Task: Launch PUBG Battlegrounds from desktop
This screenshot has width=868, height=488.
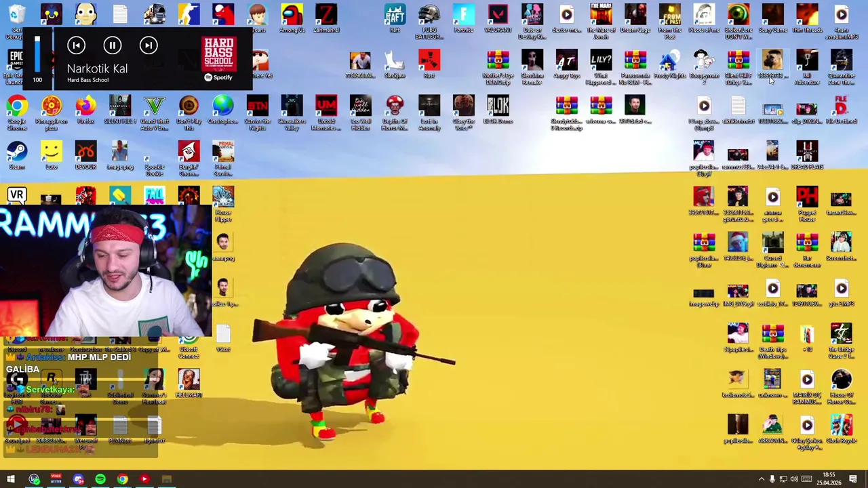Action: [x=429, y=20]
